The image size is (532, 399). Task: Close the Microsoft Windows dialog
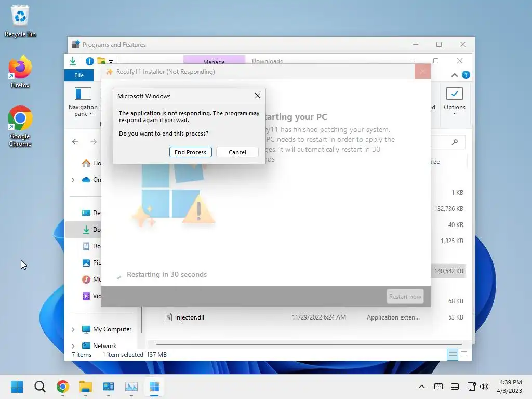tap(258, 96)
